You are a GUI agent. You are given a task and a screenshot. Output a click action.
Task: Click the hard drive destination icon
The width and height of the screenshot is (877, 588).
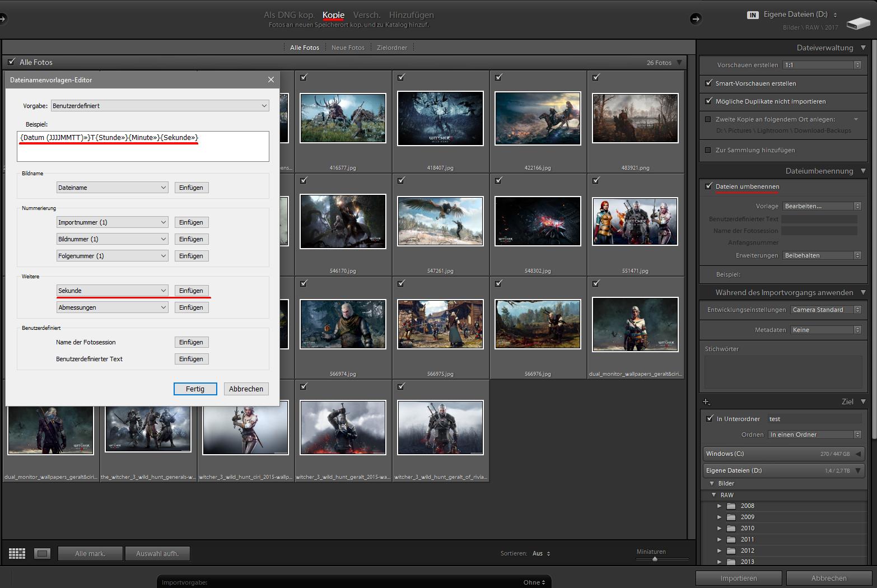tap(858, 24)
